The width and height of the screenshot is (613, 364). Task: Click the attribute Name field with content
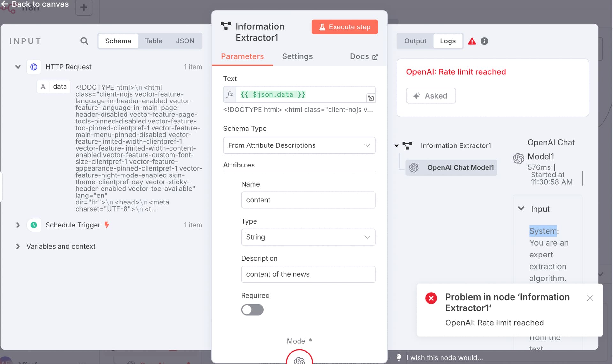click(308, 200)
